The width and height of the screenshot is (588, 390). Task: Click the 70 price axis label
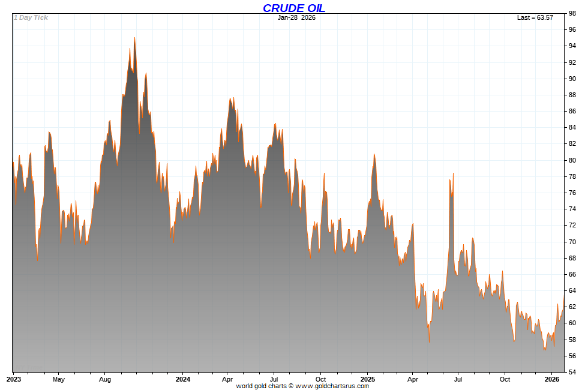coord(572,242)
